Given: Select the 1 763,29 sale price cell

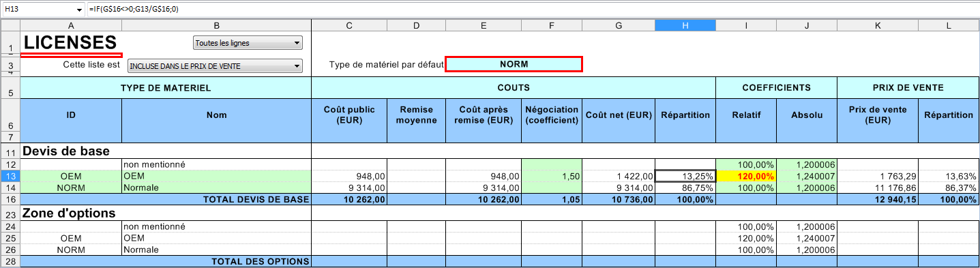Looking at the screenshot, I should pos(878,176).
